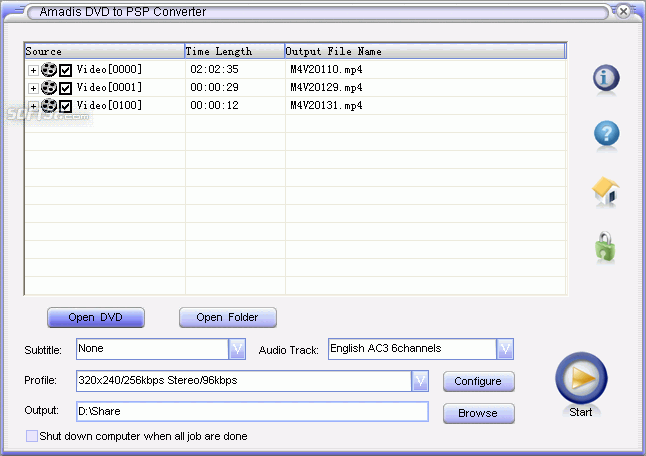Select the Video[0001] row label

[109, 87]
